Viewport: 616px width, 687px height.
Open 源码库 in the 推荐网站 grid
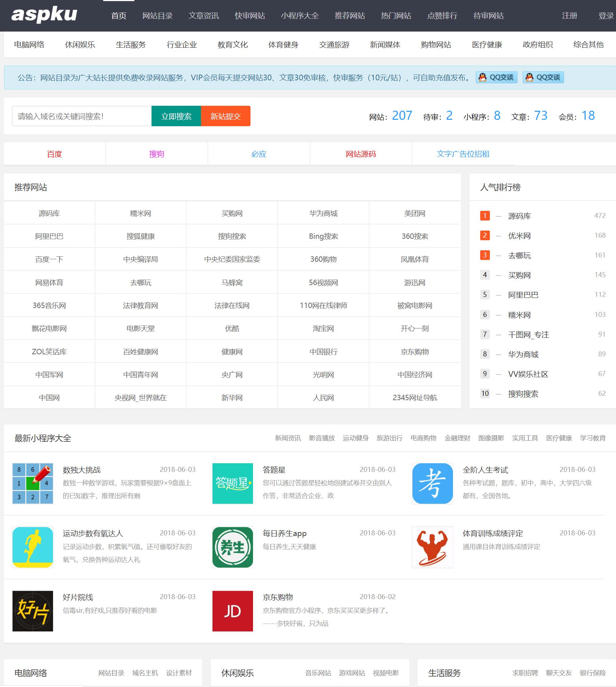(x=49, y=213)
